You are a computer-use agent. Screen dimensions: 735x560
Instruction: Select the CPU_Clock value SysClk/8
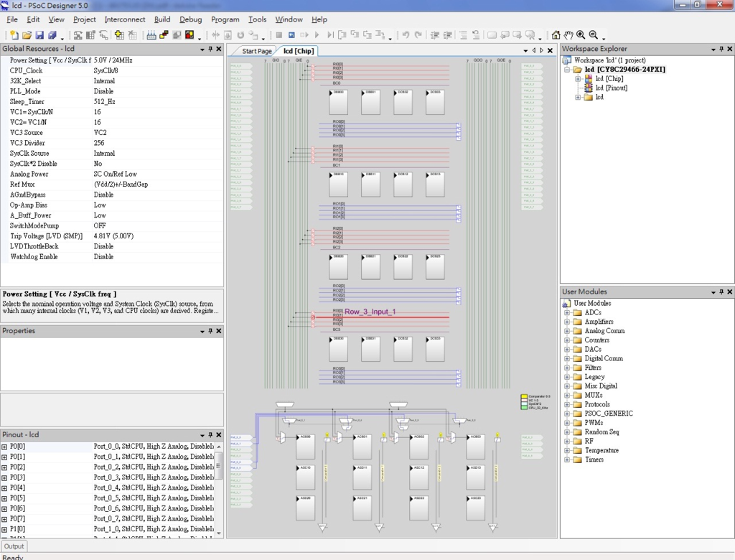(106, 70)
